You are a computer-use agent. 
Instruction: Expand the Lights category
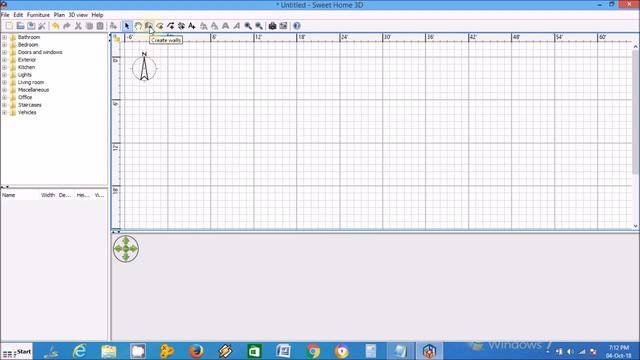click(4, 75)
